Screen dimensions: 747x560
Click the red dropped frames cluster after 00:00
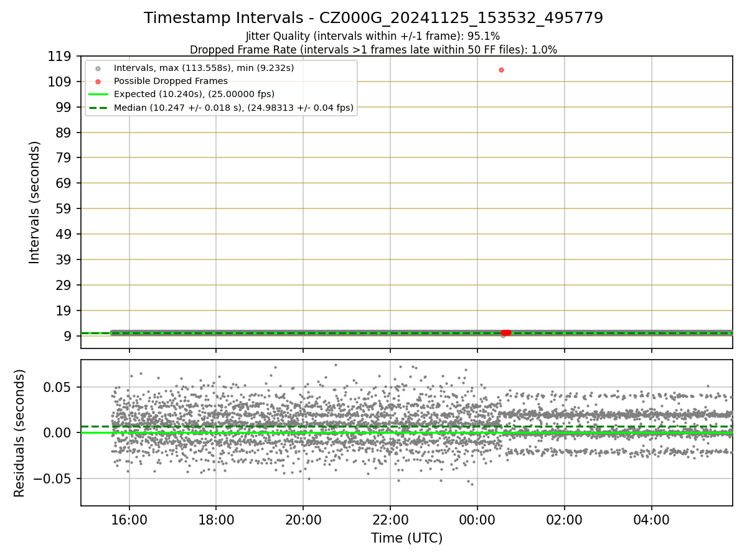[506, 332]
